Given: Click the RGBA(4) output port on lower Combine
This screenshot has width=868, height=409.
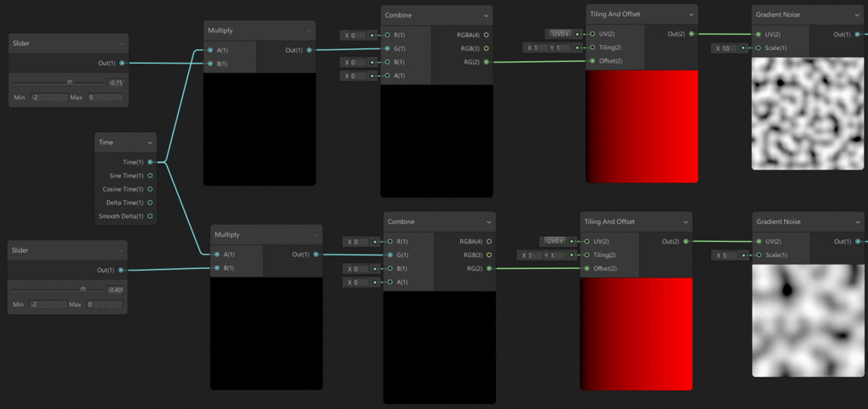Looking at the screenshot, I should (x=489, y=242).
